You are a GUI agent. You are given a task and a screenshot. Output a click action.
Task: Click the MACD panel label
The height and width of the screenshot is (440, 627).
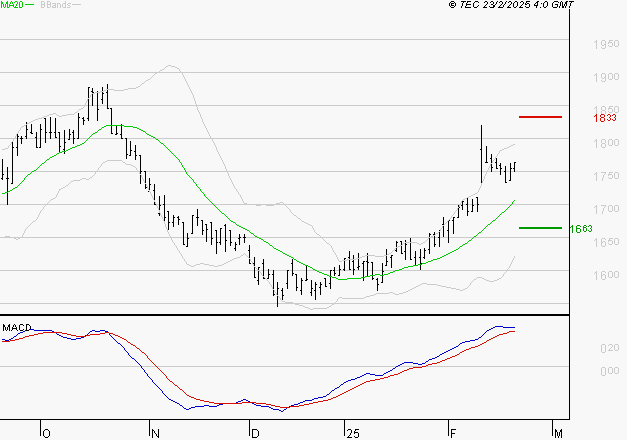click(17, 328)
